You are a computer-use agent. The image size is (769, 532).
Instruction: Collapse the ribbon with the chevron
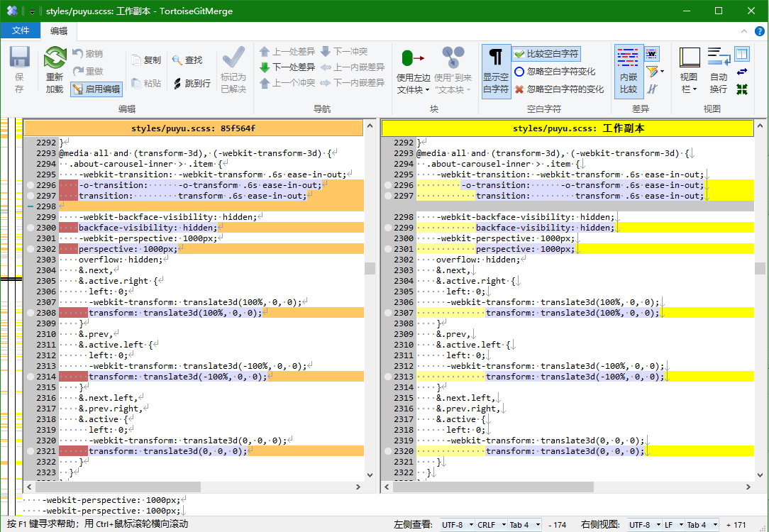pyautogui.click(x=744, y=31)
